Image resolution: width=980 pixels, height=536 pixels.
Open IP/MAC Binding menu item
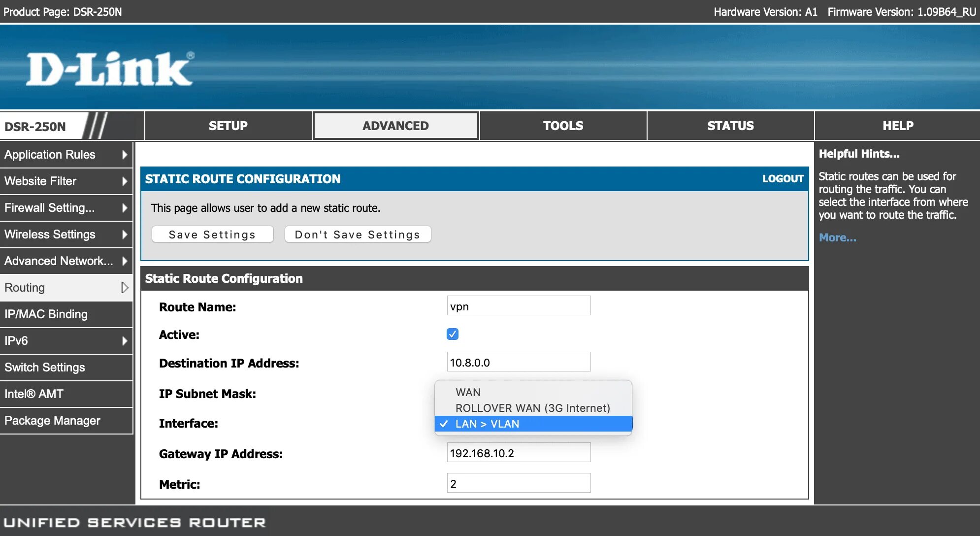(66, 314)
